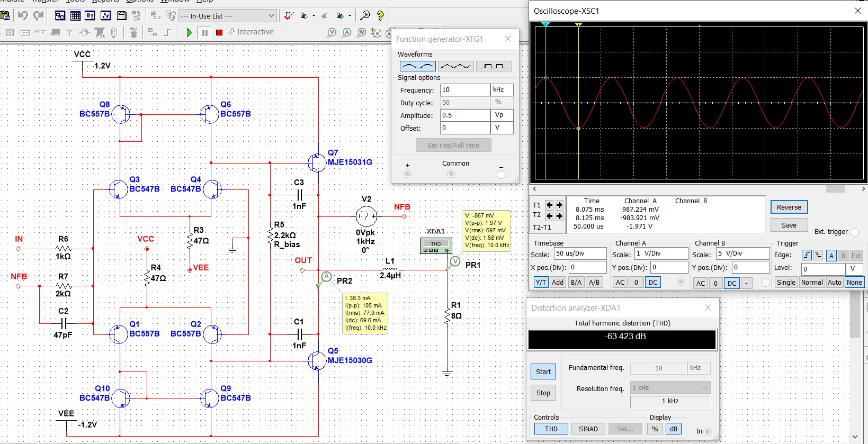The image size is (868, 444).
Task: Click the Redo arrow icon
Action: (x=38, y=16)
